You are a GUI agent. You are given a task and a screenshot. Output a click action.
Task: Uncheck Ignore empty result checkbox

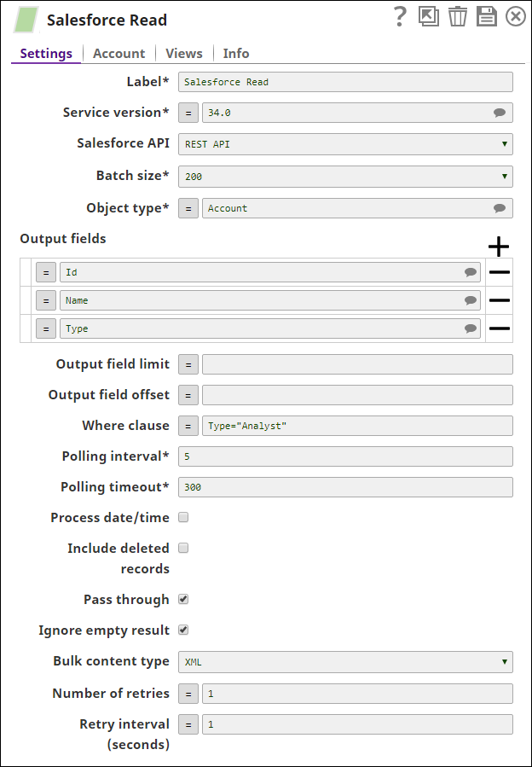pyautogui.click(x=183, y=630)
